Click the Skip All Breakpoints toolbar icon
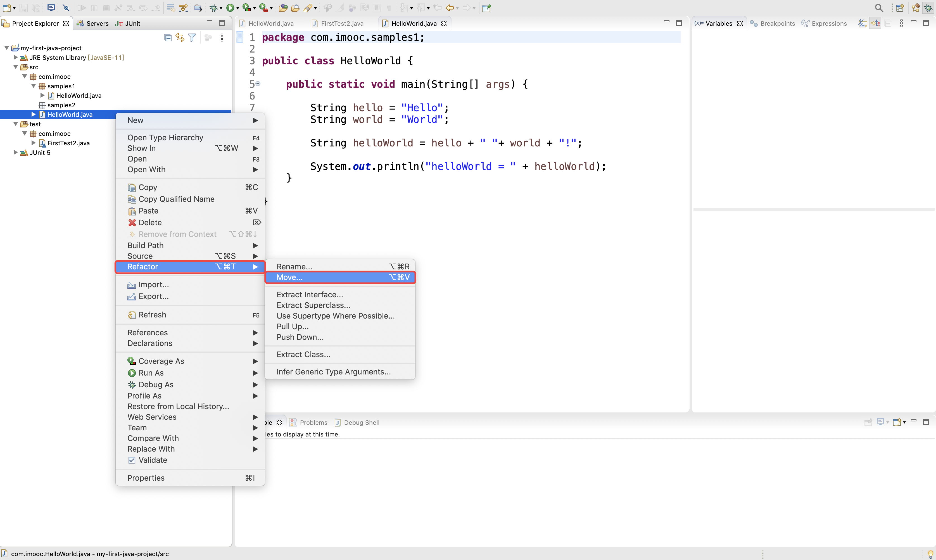This screenshot has height=560, width=936. tap(66, 8)
